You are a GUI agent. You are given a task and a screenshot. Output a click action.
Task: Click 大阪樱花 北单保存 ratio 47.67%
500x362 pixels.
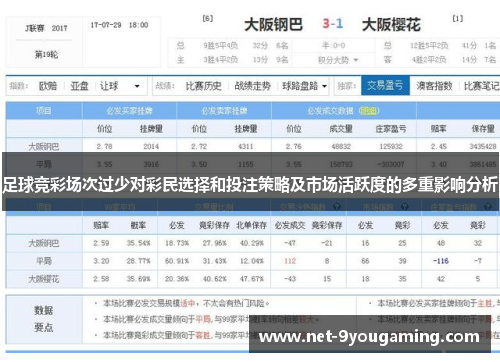click(252, 279)
